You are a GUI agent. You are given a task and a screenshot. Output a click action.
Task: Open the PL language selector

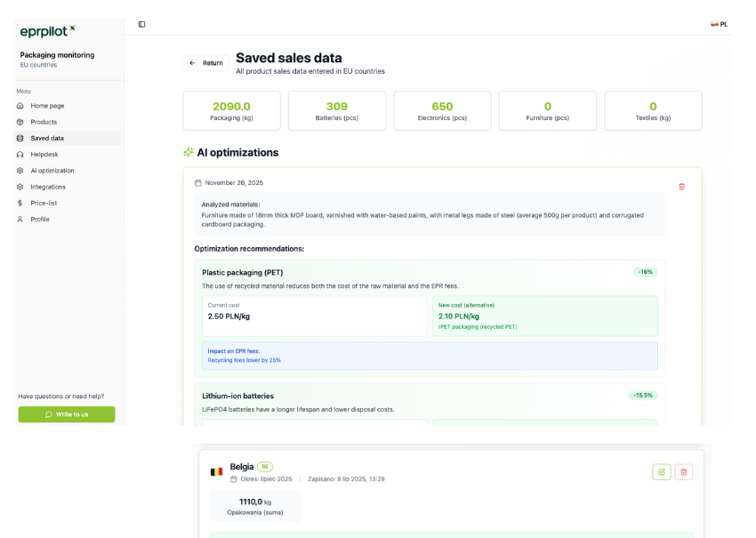tap(719, 24)
